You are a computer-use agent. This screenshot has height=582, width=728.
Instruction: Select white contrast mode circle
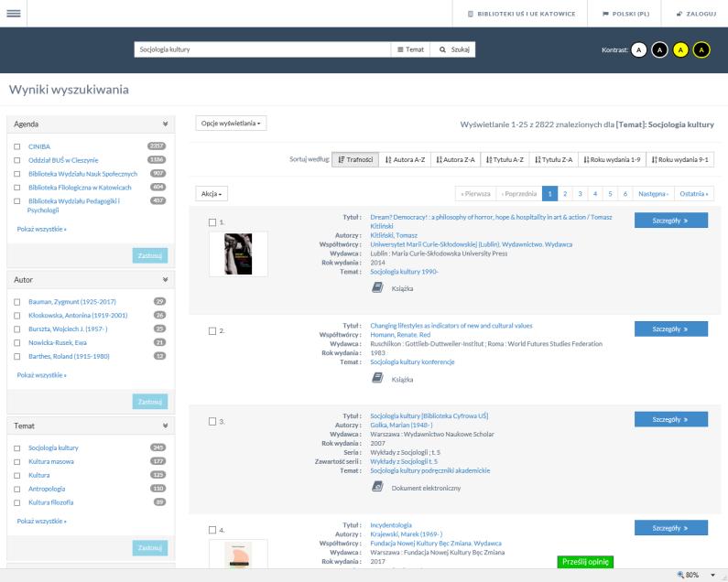point(639,49)
